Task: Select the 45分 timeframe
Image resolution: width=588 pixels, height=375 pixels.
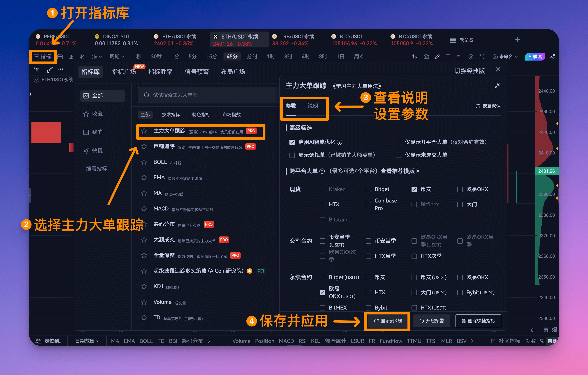Action: pos(232,57)
